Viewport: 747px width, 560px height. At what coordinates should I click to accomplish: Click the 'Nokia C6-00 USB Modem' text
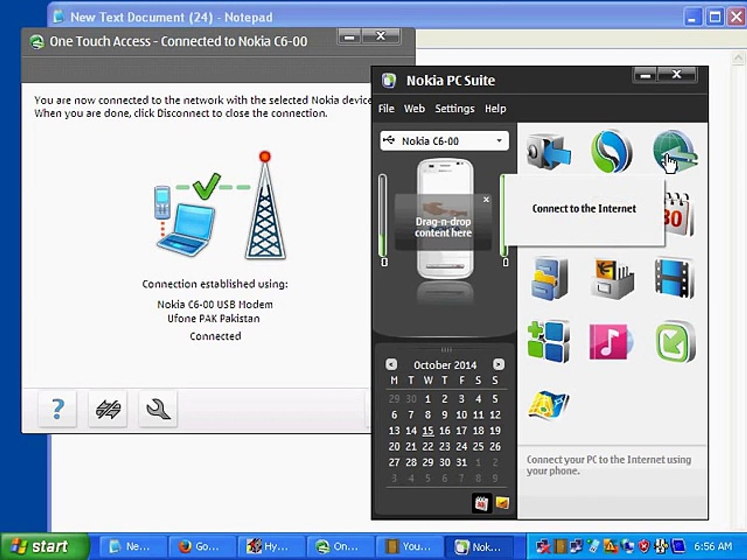pos(215,304)
